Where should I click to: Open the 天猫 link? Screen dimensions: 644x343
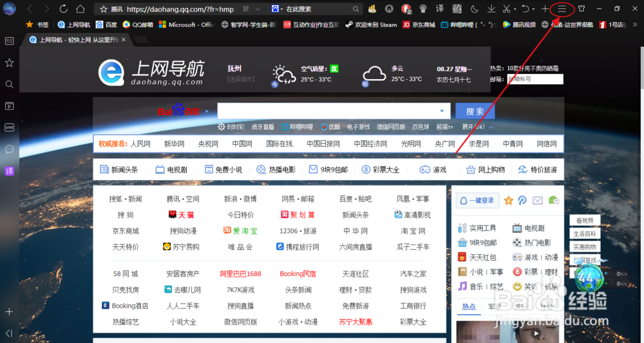[181, 215]
